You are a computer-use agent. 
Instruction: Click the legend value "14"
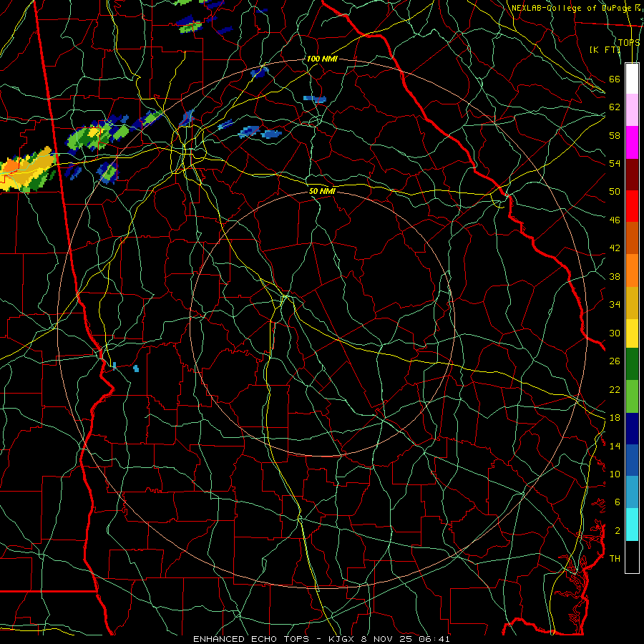point(615,446)
